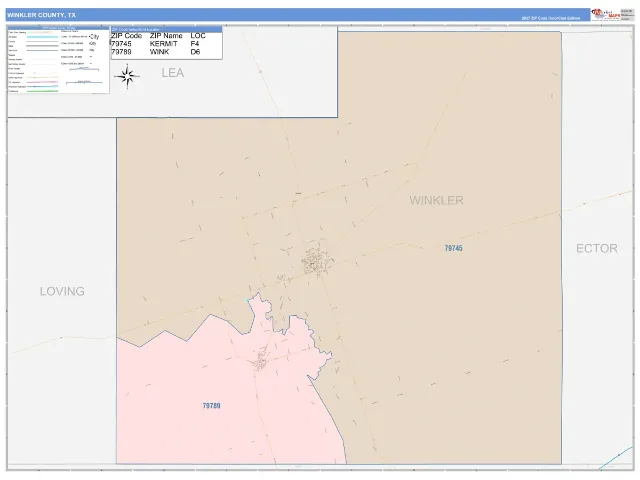Click 'LOC' column header in index
This screenshot has width=640, height=480.
point(198,36)
